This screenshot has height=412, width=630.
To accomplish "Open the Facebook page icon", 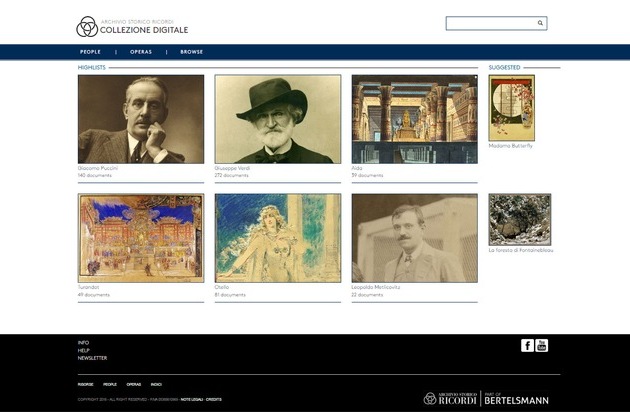I will pyautogui.click(x=527, y=345).
